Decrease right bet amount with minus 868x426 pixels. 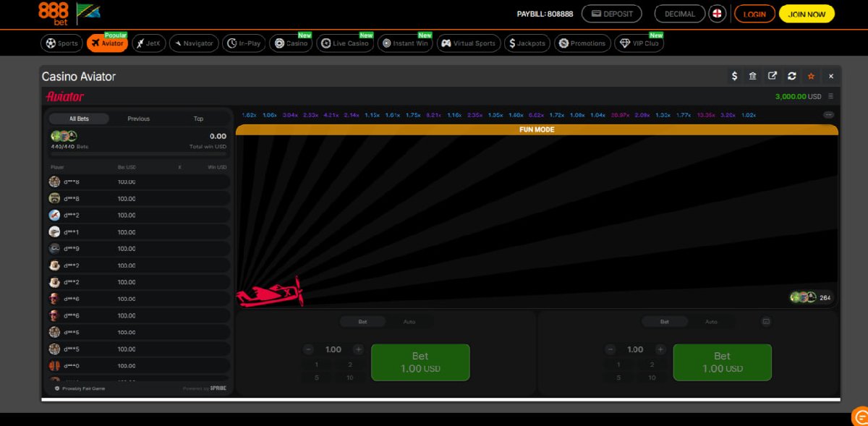(611, 349)
